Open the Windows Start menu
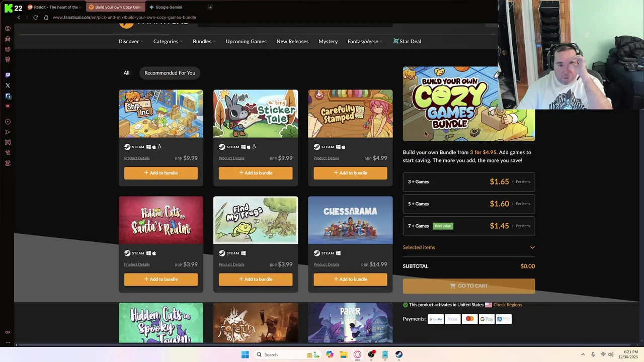Image resolution: width=644 pixels, height=362 pixels. pos(245,354)
